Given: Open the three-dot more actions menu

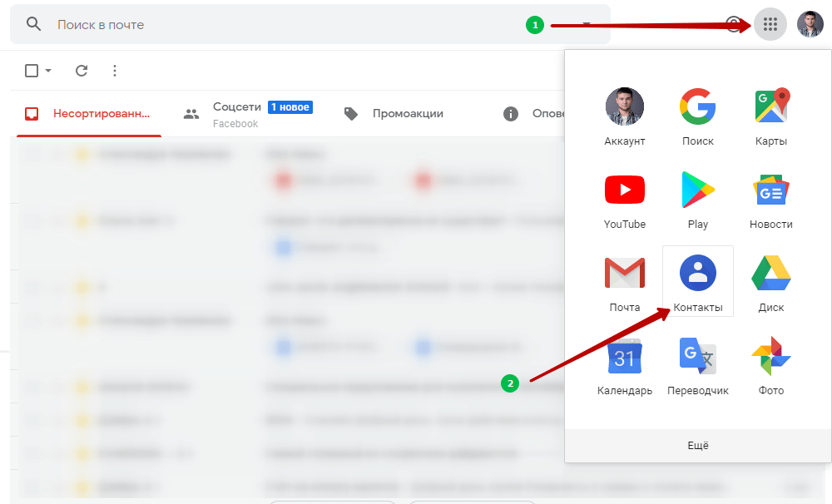Looking at the screenshot, I should coord(115,71).
